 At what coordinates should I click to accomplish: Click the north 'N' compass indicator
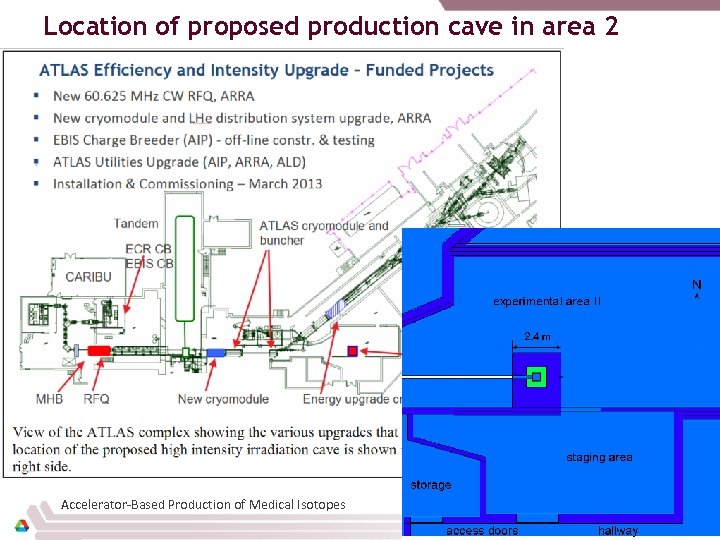coord(697,288)
